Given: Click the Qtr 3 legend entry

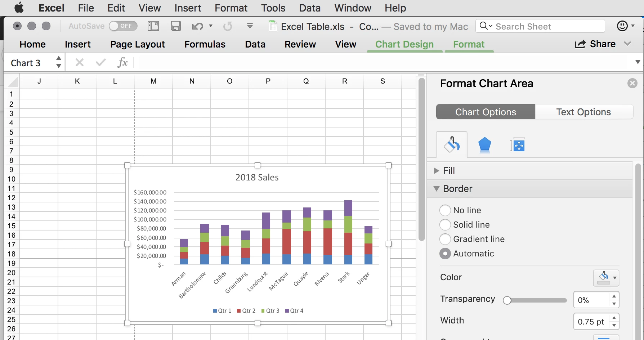Looking at the screenshot, I should (x=270, y=311).
